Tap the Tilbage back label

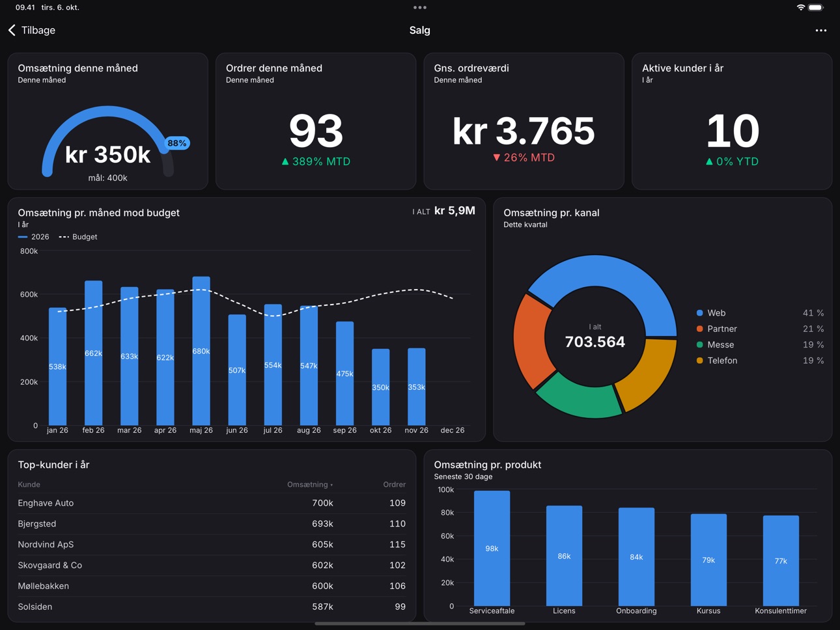point(38,31)
